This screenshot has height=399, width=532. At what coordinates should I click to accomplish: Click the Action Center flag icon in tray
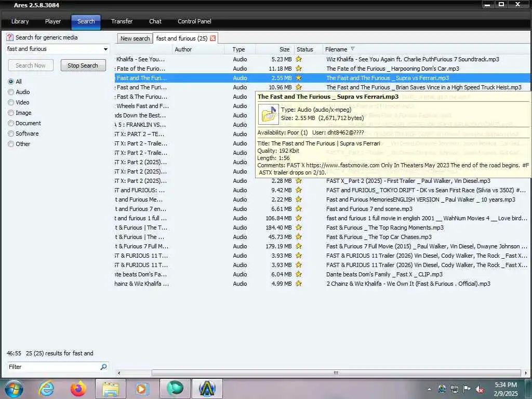[467, 389]
